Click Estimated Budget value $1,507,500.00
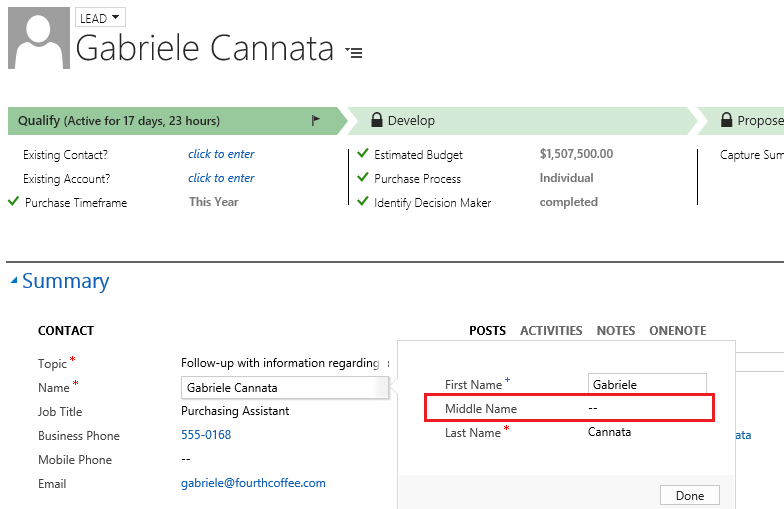Viewport: 784px width, 509px height. coord(576,154)
